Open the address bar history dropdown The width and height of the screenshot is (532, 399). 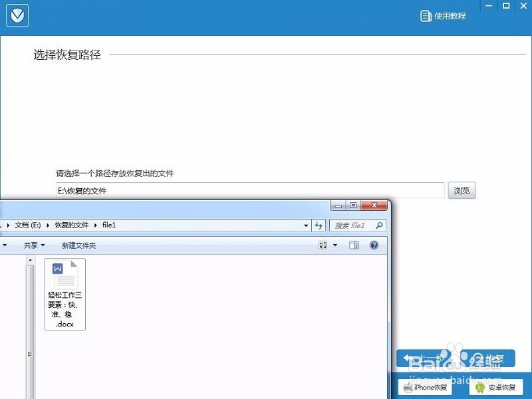coord(306,225)
